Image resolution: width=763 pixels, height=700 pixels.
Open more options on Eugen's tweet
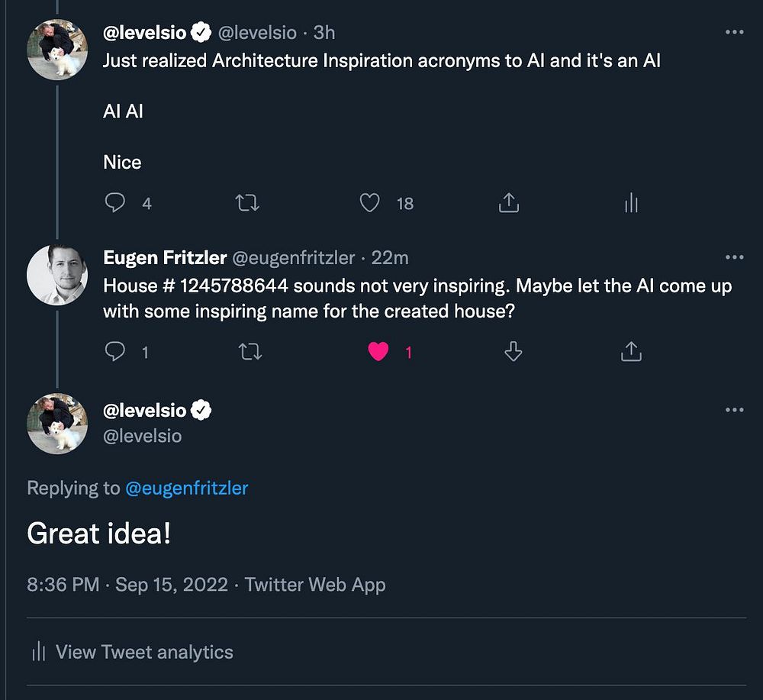734,257
